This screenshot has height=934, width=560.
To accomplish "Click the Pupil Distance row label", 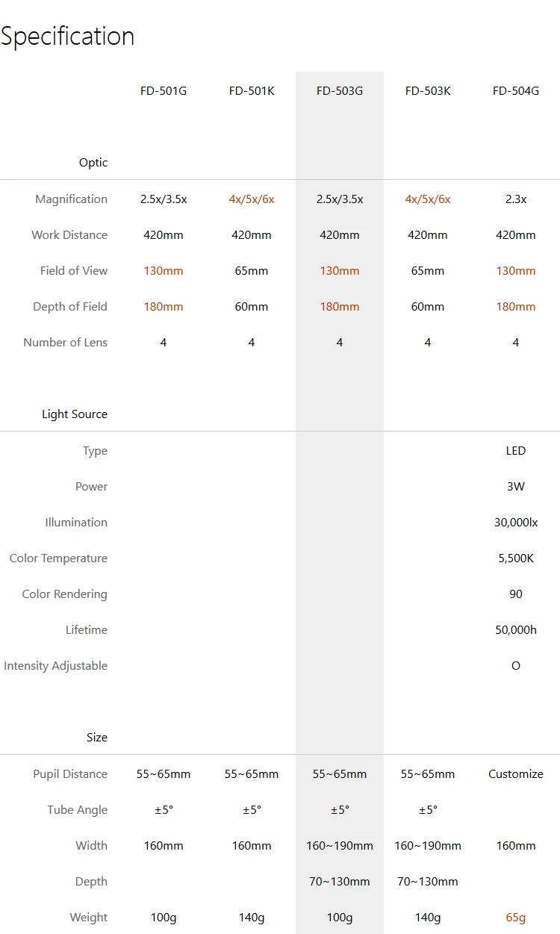I will (x=70, y=774).
